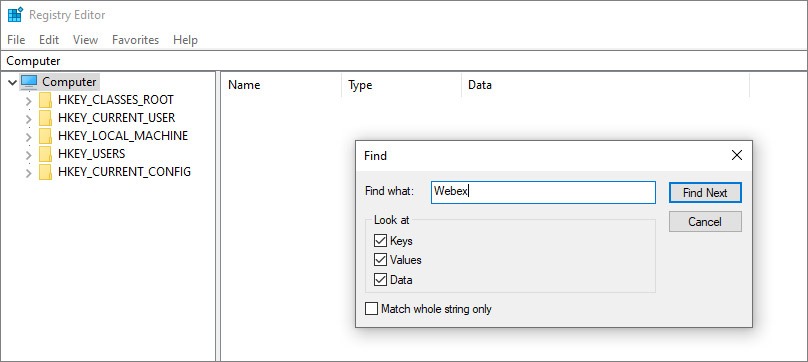Enable Match whole string only

[x=371, y=309]
